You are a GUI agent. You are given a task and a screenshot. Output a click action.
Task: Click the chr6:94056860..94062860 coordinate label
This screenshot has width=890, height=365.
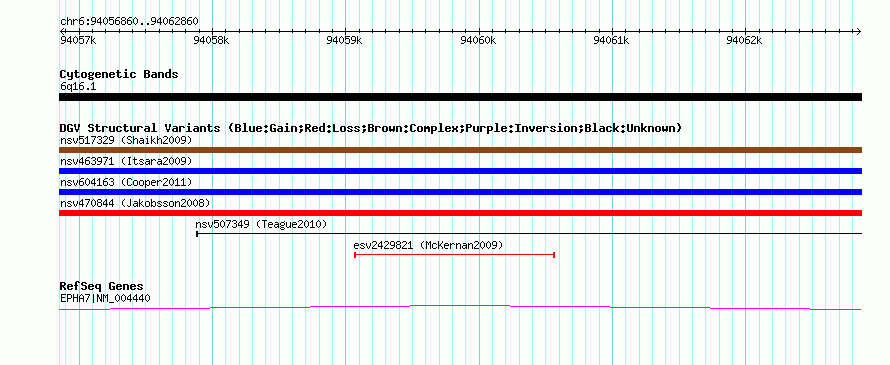129,22
